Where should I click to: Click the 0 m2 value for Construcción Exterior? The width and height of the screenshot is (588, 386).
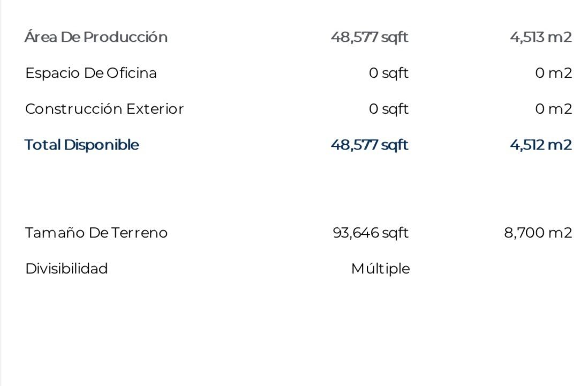pos(553,109)
